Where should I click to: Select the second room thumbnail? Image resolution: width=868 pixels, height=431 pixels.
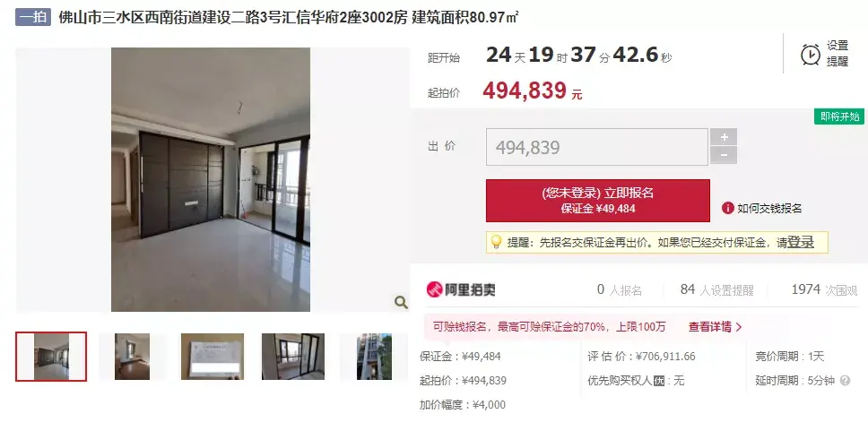[132, 357]
